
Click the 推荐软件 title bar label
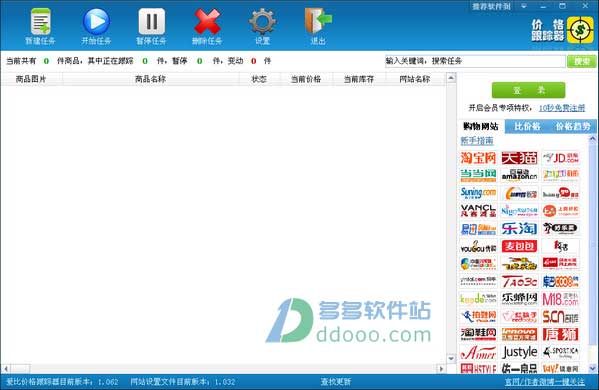(491, 6)
